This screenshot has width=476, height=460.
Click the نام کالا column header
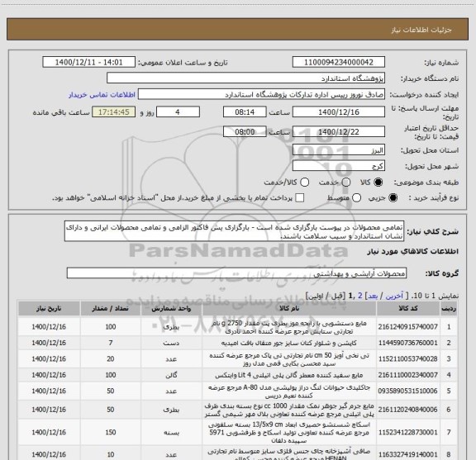tap(289, 309)
